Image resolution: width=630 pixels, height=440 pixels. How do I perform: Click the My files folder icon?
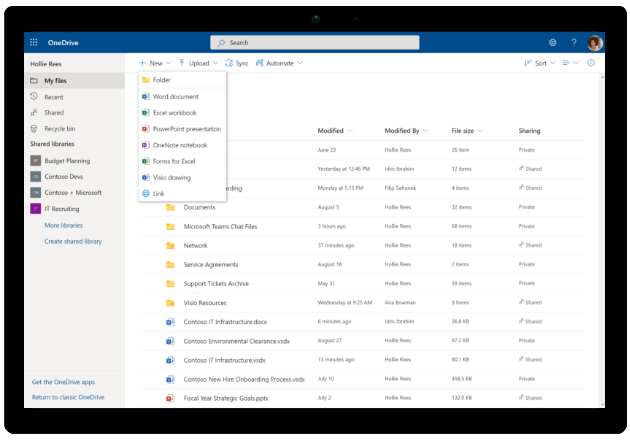(34, 80)
